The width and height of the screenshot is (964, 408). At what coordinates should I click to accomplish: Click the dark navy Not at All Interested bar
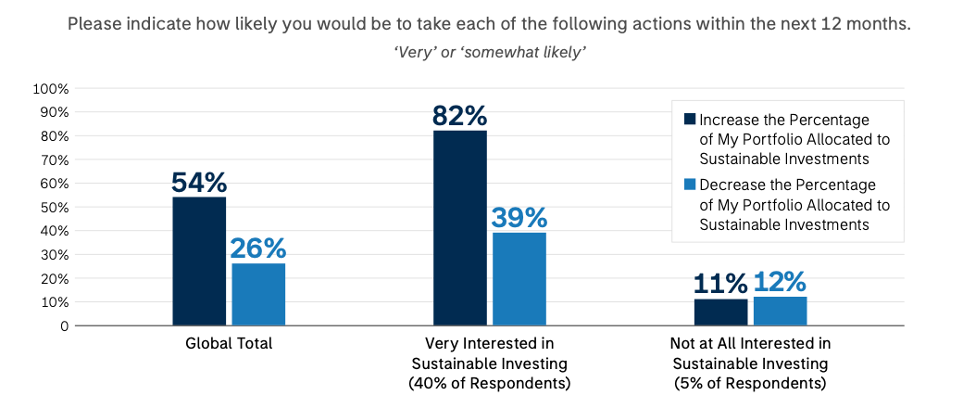coord(721,312)
